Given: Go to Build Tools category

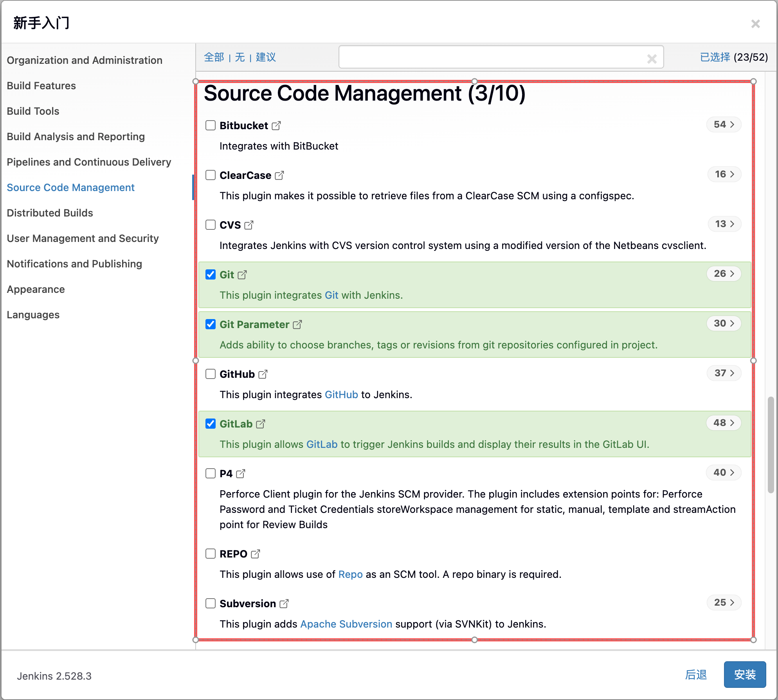Looking at the screenshot, I should coord(33,111).
